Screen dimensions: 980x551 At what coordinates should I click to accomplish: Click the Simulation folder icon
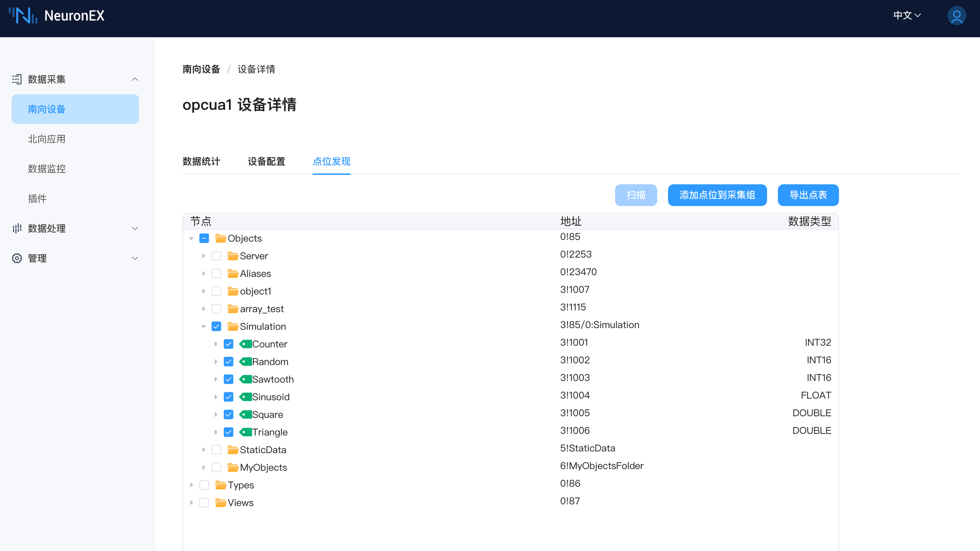233,326
